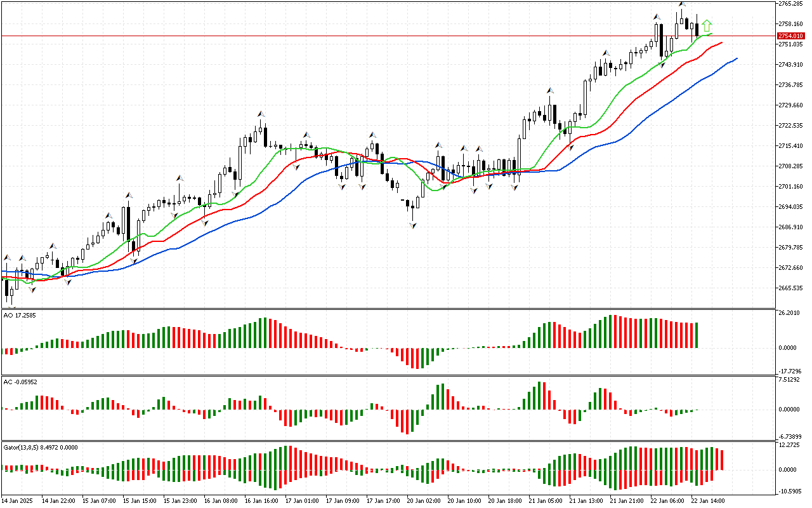The image size is (812, 508).
Task: Click the 17 Jan 01:00 time label
Action: click(302, 501)
